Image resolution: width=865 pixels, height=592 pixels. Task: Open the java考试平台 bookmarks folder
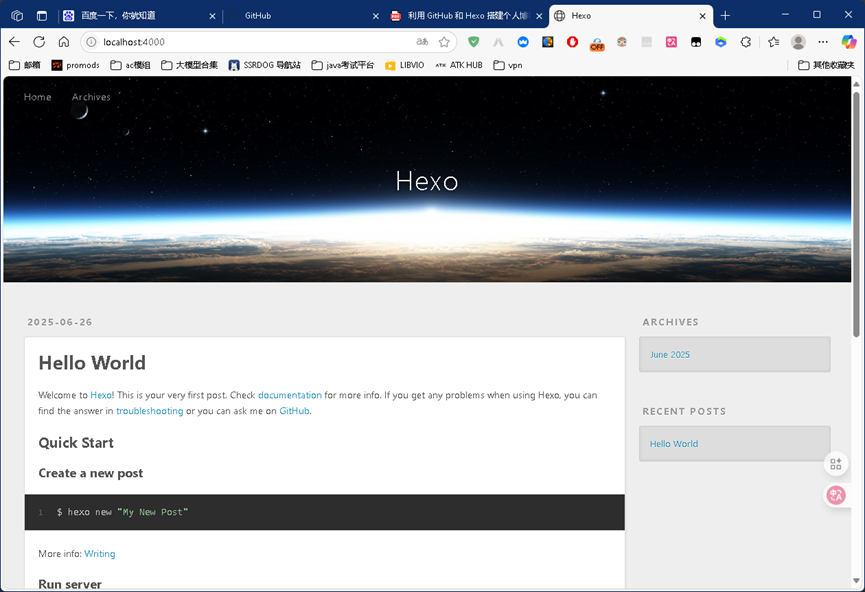point(343,65)
